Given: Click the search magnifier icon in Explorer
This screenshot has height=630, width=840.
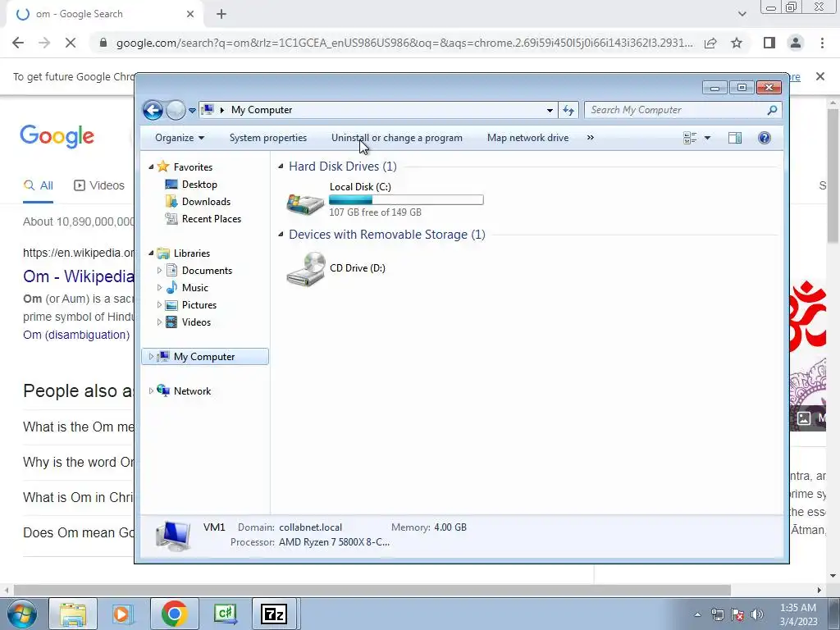Looking at the screenshot, I should point(772,110).
